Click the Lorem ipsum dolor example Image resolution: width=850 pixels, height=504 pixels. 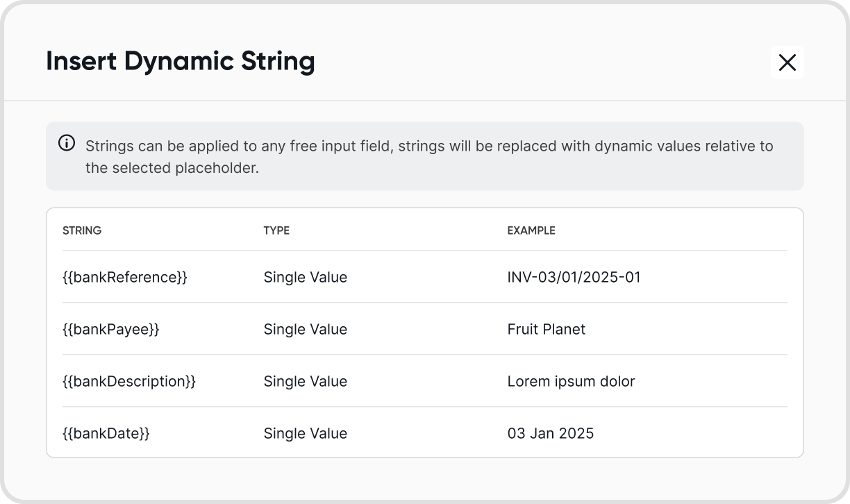pos(571,382)
